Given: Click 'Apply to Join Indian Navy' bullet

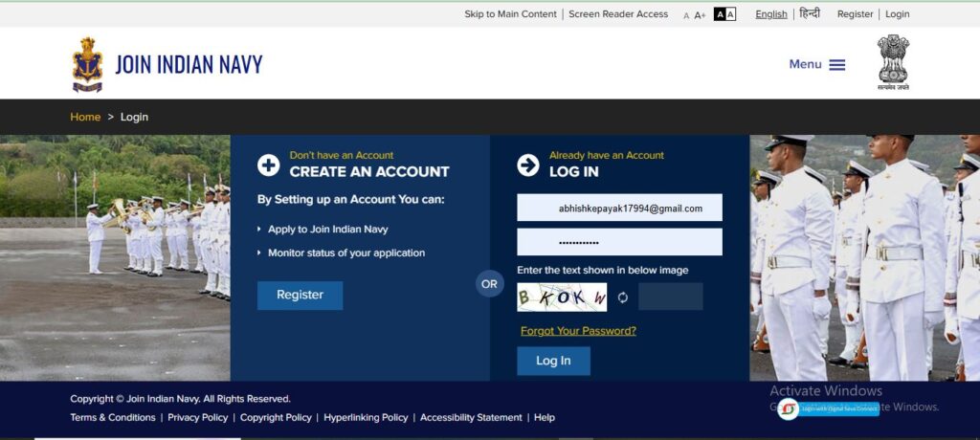Looking at the screenshot, I should click(x=327, y=230).
